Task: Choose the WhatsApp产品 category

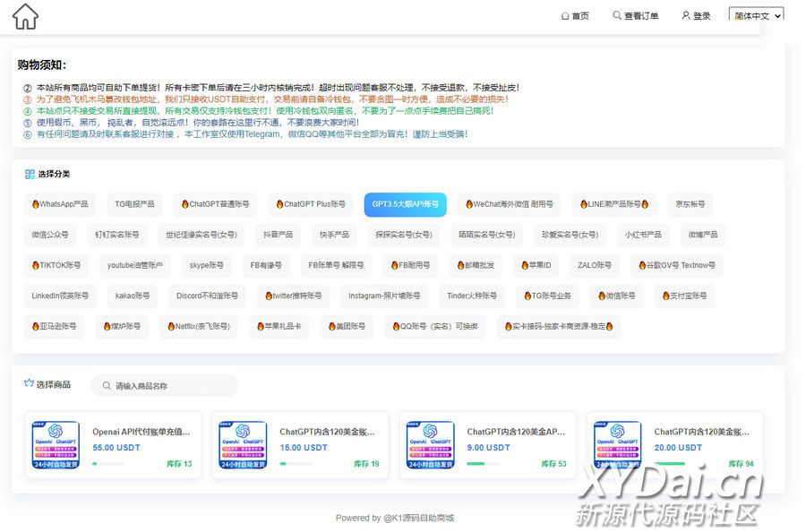Action: click(60, 204)
